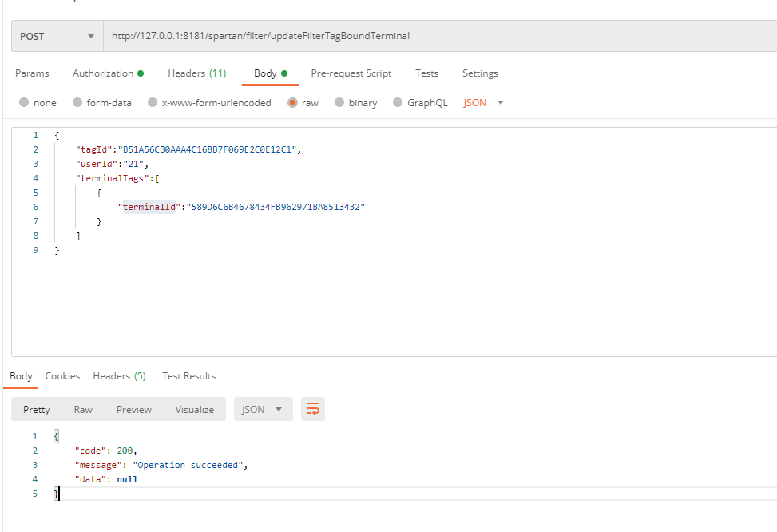777x532 pixels.
Task: Open the Authorization tab
Action: [x=108, y=73]
